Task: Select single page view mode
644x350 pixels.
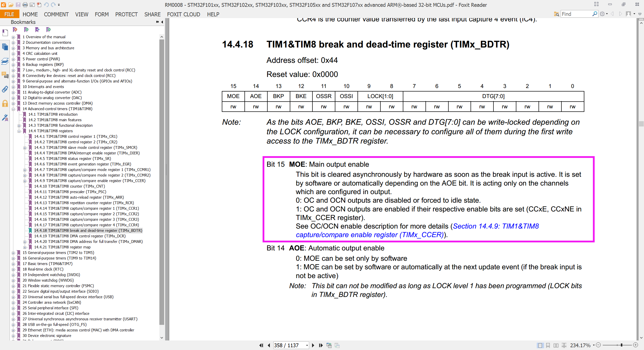Action: click(x=540, y=345)
